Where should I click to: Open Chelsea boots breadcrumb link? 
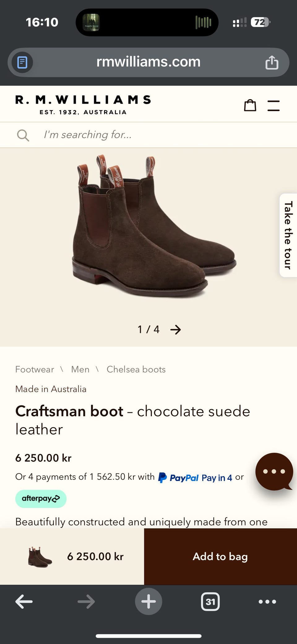[x=136, y=369]
